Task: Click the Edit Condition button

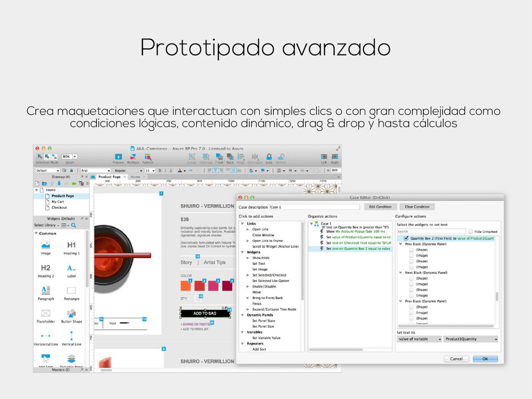Action: point(380,207)
